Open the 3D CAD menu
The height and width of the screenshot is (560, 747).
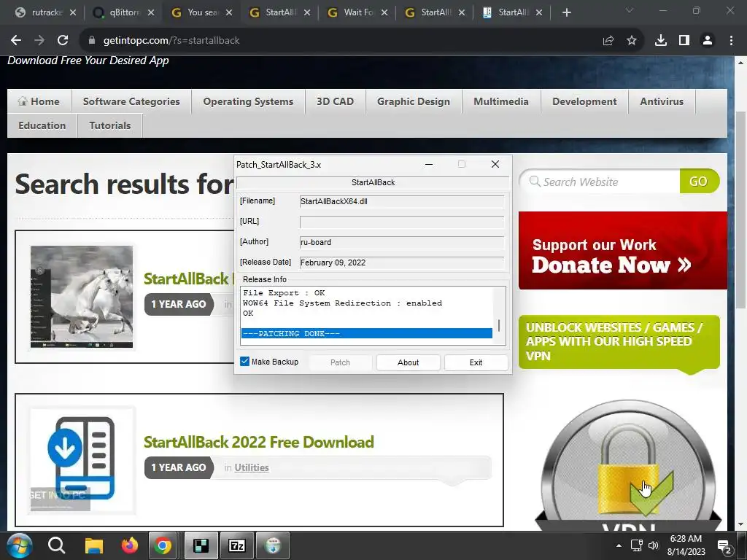[336, 101]
